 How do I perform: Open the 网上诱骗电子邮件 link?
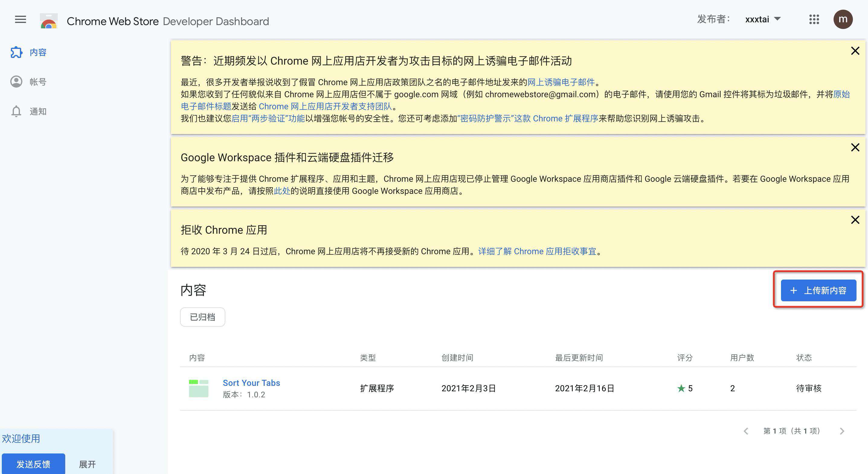point(561,82)
